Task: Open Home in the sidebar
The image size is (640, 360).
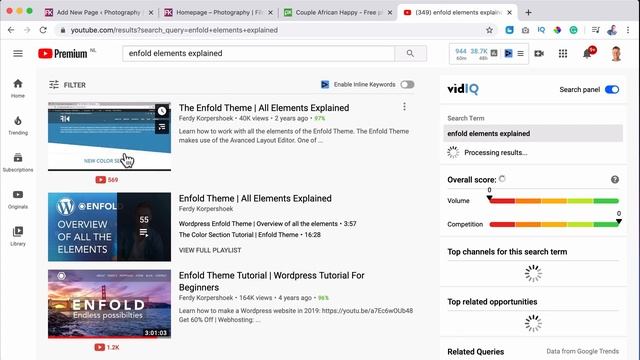Action: 18,88
